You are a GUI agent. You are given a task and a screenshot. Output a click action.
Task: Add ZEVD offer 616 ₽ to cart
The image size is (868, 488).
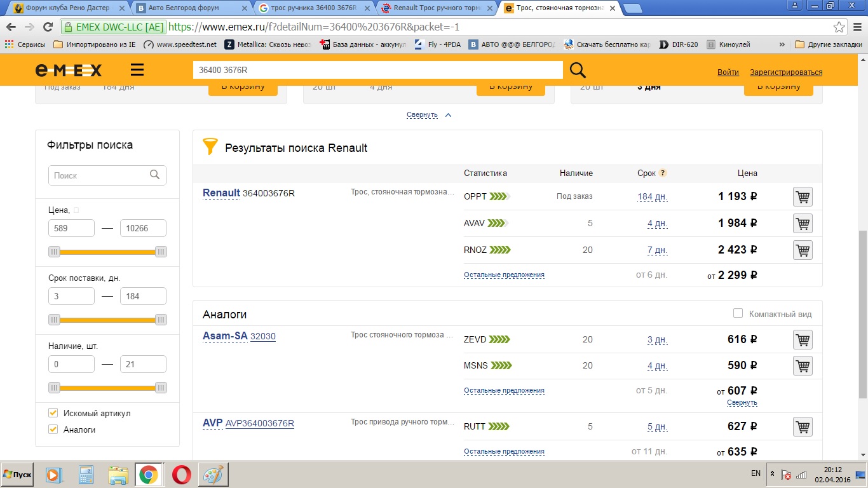(803, 340)
